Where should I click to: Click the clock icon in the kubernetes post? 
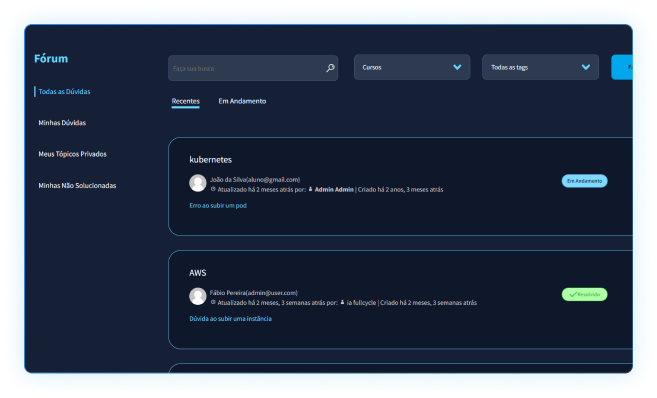(213, 189)
